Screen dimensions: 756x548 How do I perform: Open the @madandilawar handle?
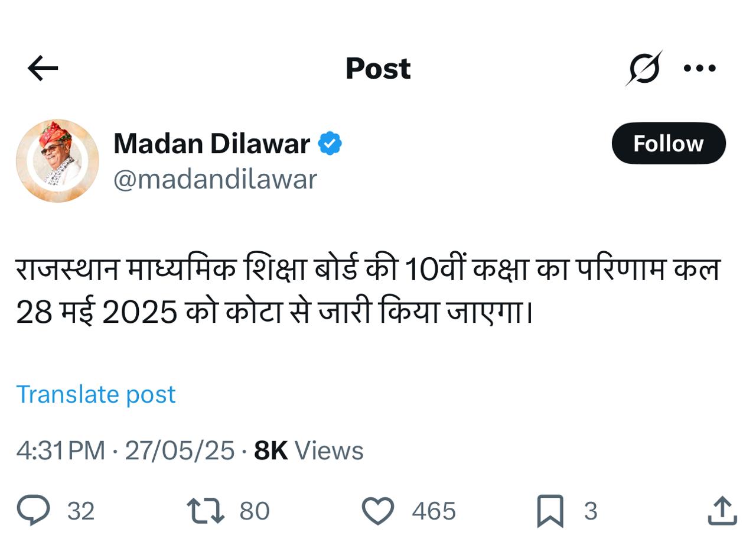tap(215, 179)
